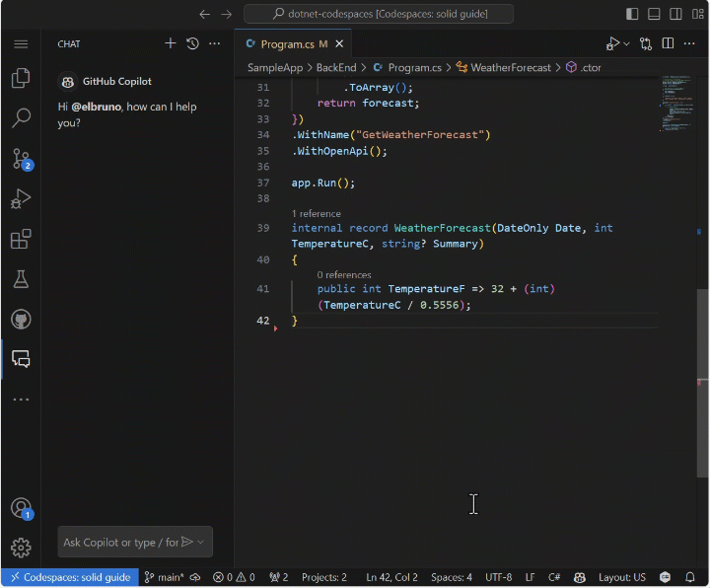The image size is (710, 588).
Task: Show additional views ellipsis in activity bar
Action: [x=21, y=400]
